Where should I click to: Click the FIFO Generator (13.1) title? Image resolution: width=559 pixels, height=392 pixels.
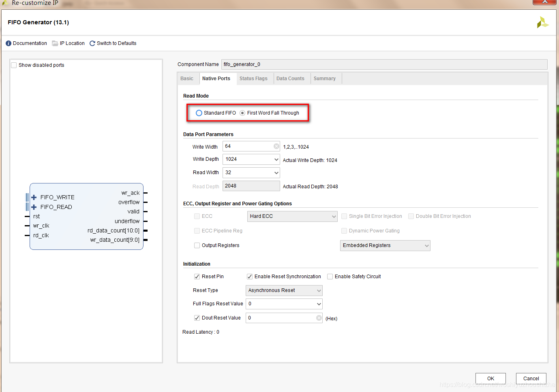39,22
